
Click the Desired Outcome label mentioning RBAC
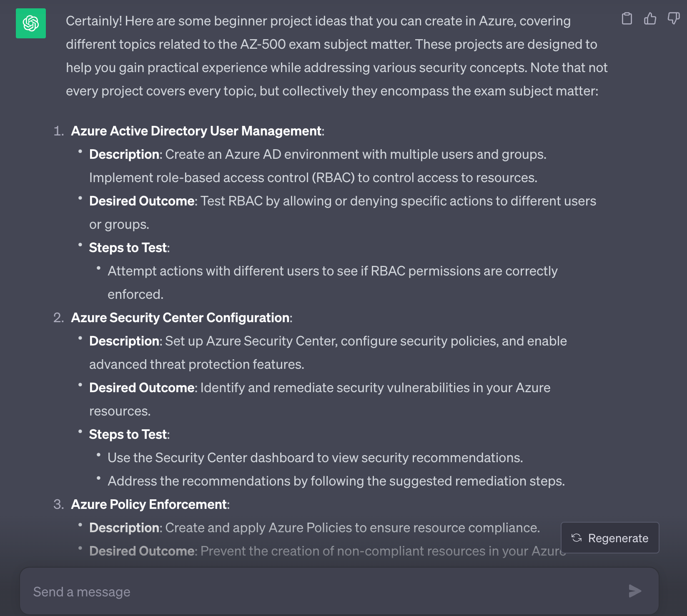point(142,201)
